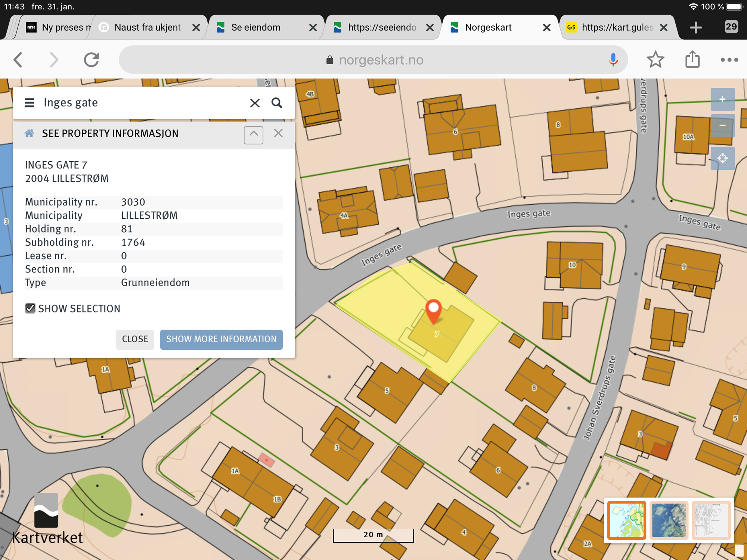Screen dimensions: 747x560
Task: Open the hamburger menu in search bar
Action: tap(30, 102)
